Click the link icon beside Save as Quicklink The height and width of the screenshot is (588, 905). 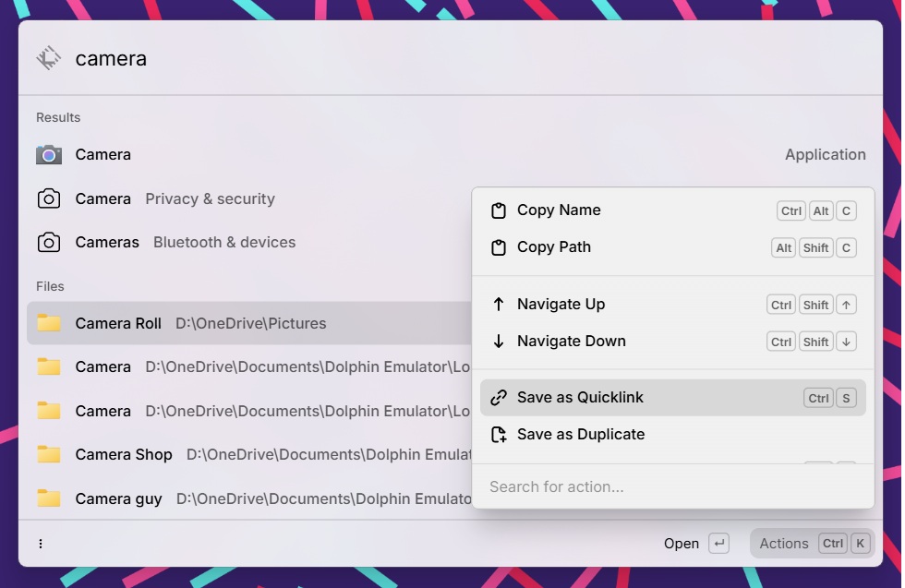[499, 397]
